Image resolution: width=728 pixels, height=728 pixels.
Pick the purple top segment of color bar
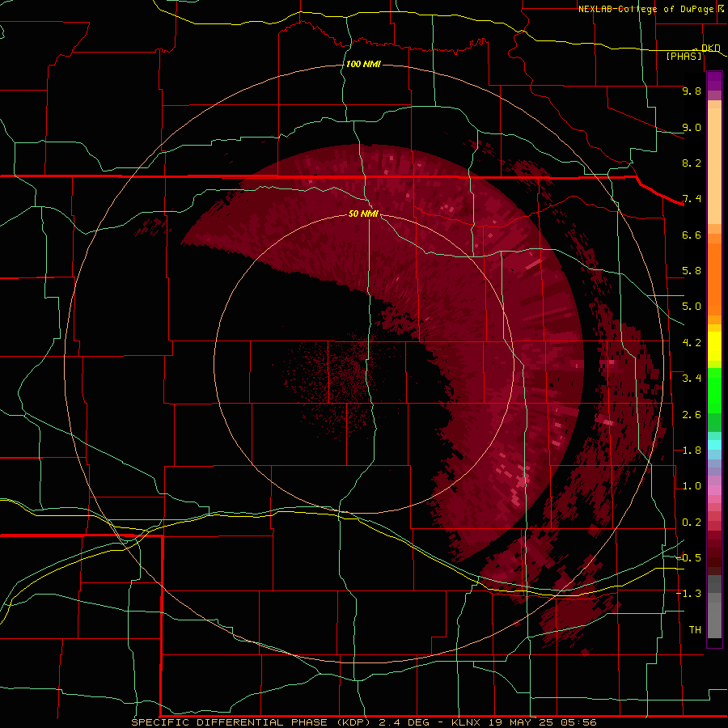[x=714, y=81]
